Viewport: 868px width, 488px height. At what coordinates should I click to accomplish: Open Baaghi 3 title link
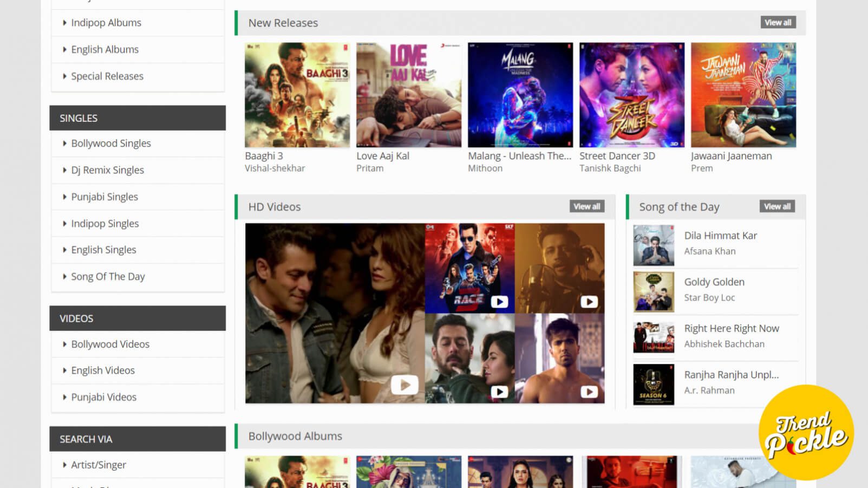264,156
